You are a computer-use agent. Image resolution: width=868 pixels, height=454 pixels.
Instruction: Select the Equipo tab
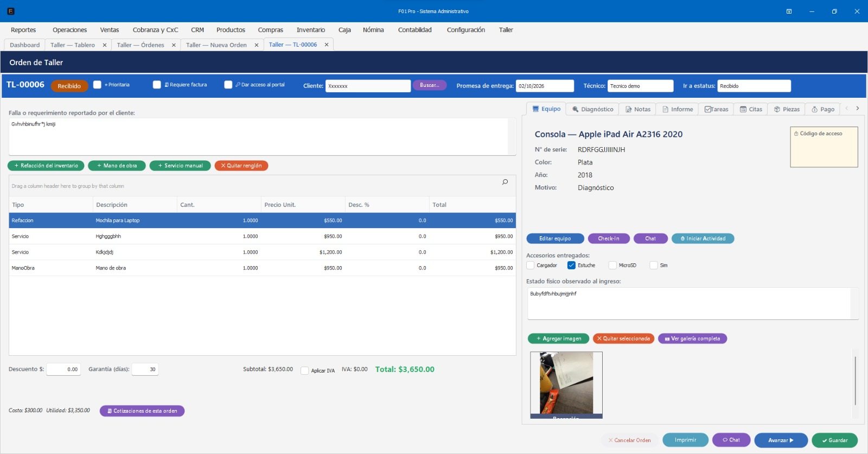coord(546,109)
